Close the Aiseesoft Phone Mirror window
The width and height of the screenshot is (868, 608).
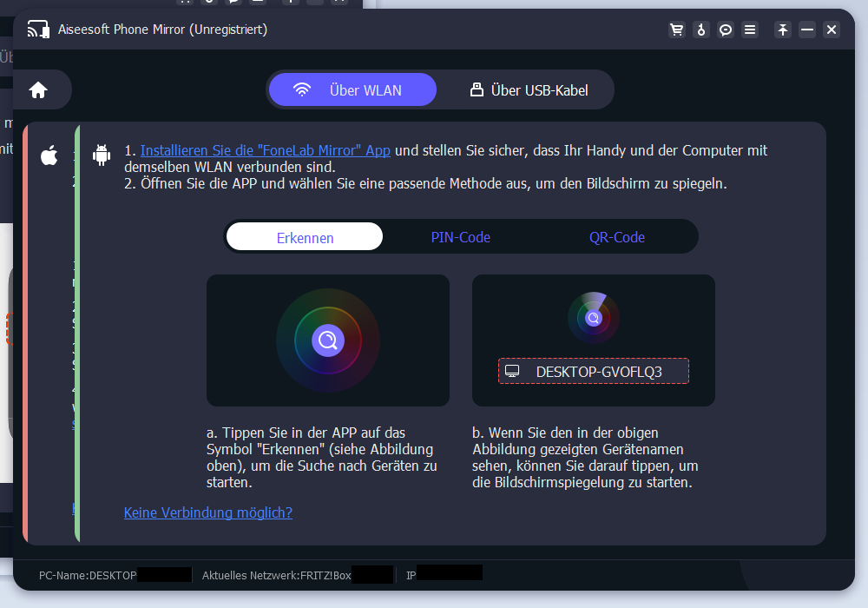click(x=832, y=30)
